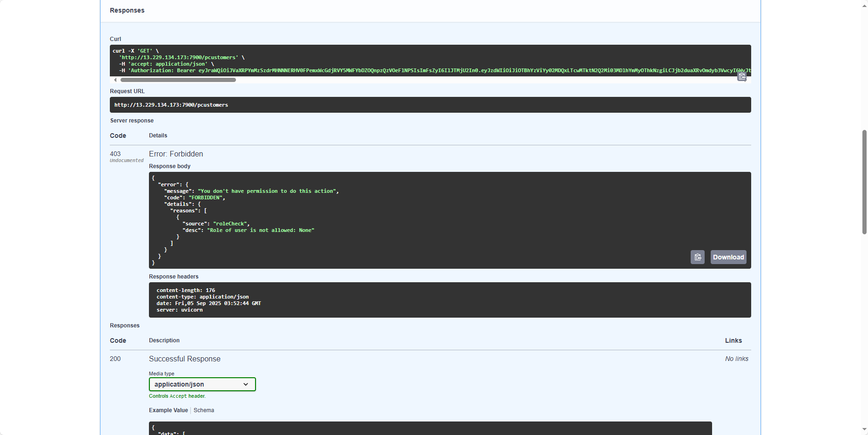Click the curl block's left scroll arrow
The width and height of the screenshot is (868, 435).
(x=115, y=80)
